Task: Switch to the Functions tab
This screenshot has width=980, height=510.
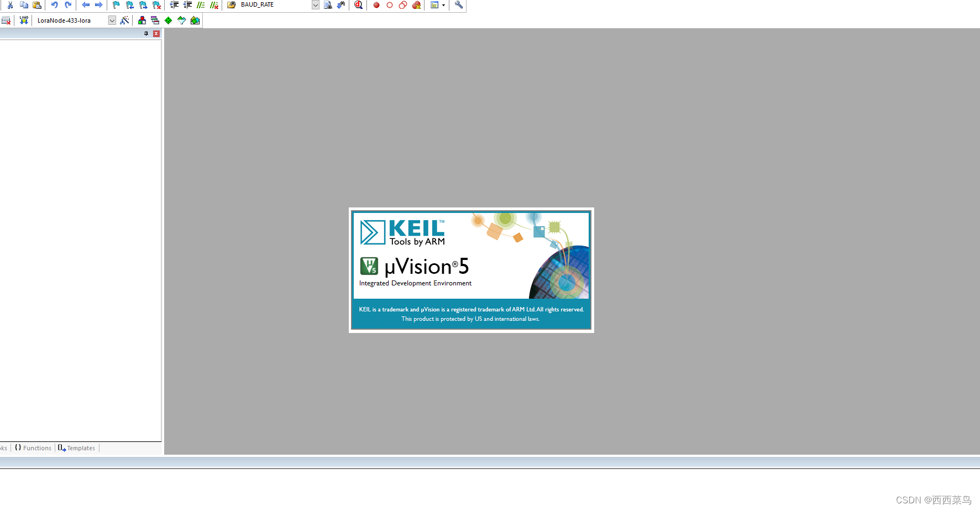Action: point(33,448)
